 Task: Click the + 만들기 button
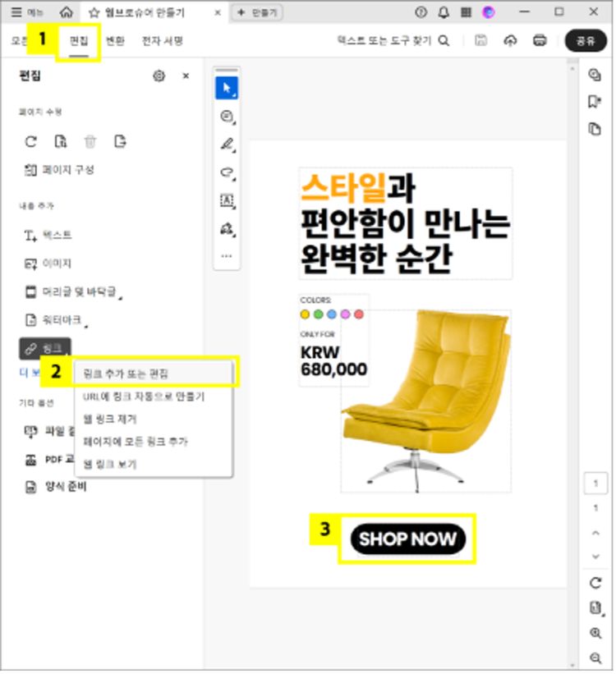(257, 12)
